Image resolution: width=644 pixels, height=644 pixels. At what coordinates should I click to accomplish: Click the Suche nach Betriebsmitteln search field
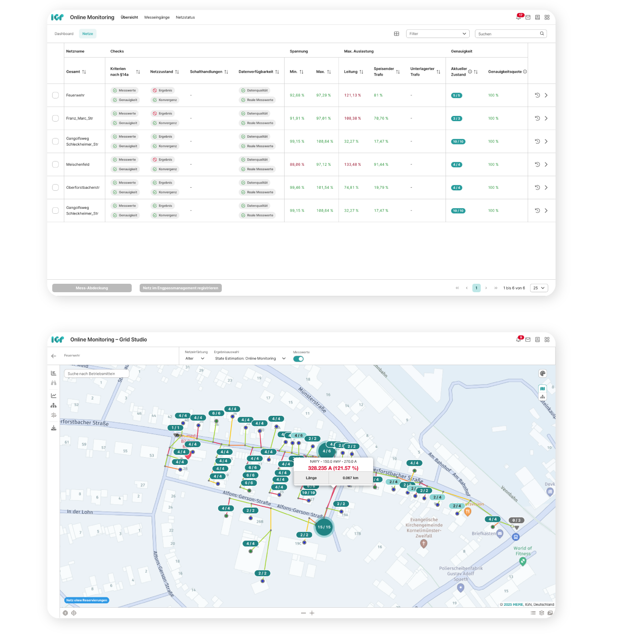click(97, 374)
